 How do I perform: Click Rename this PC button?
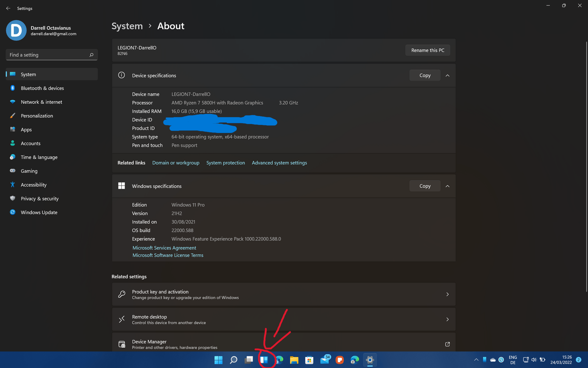(x=428, y=50)
